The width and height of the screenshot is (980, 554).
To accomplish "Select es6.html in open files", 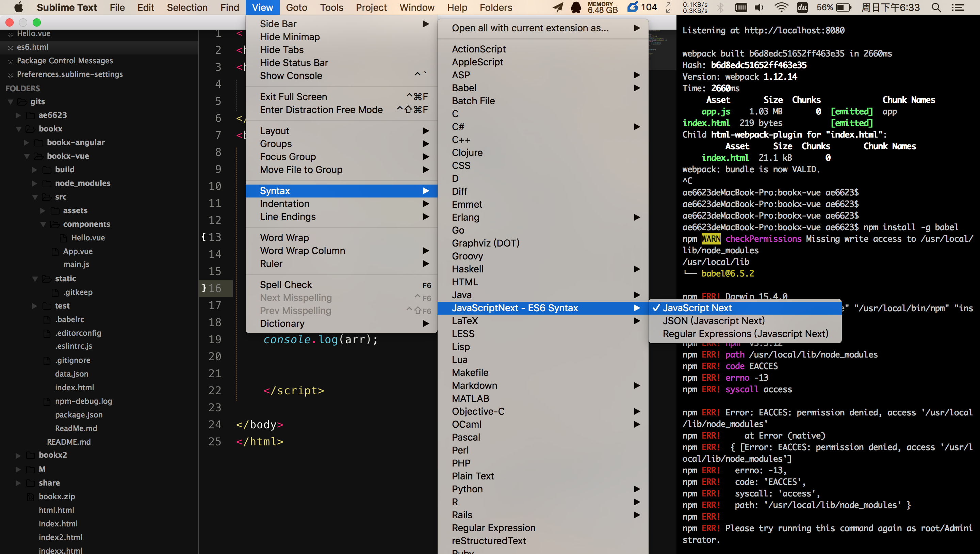I will [x=33, y=47].
